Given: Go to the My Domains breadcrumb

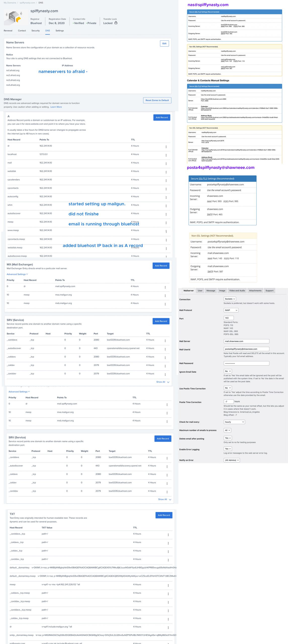Looking at the screenshot, I should (10, 3).
